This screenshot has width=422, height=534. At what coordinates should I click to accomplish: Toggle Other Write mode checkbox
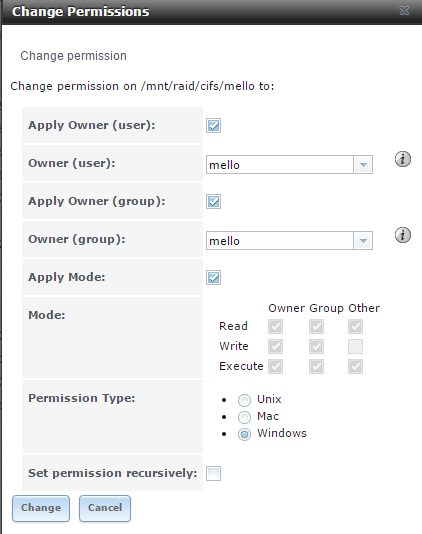(355, 347)
